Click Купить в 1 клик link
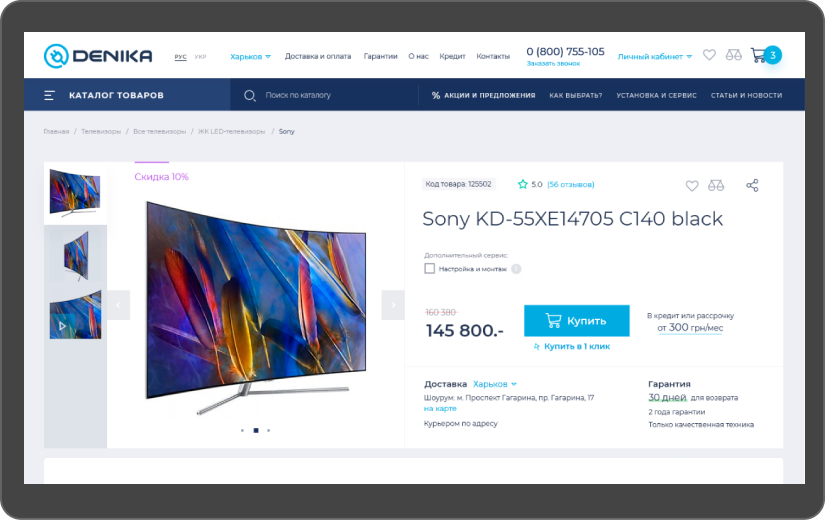825x525 pixels. [x=572, y=347]
